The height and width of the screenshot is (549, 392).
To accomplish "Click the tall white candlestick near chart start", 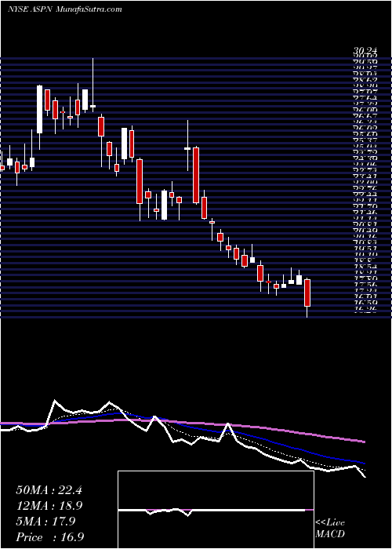I will pos(40,109).
